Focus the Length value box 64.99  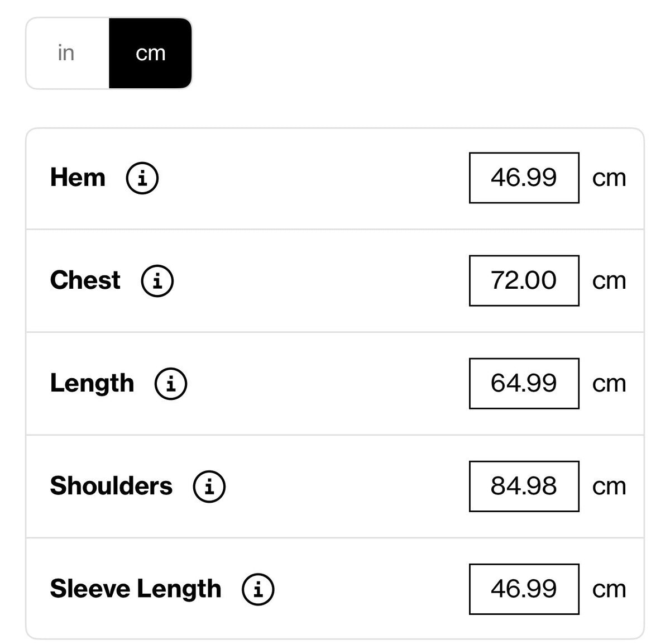coord(524,383)
